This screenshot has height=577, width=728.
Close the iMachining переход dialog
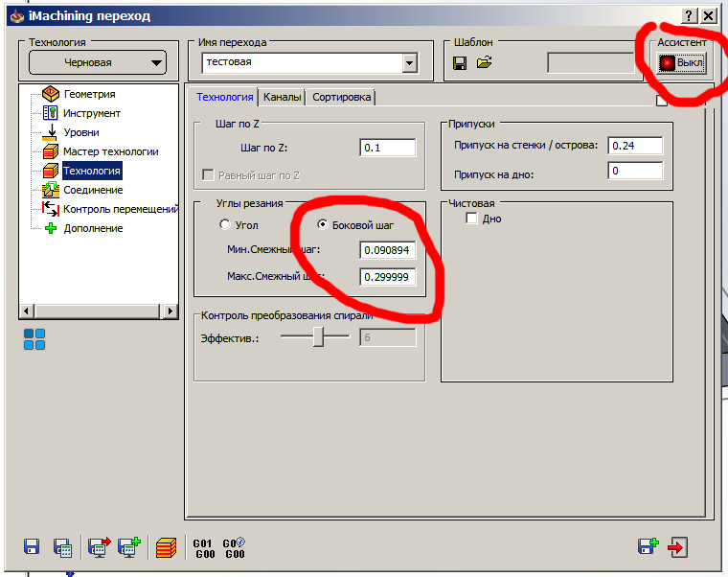click(708, 15)
